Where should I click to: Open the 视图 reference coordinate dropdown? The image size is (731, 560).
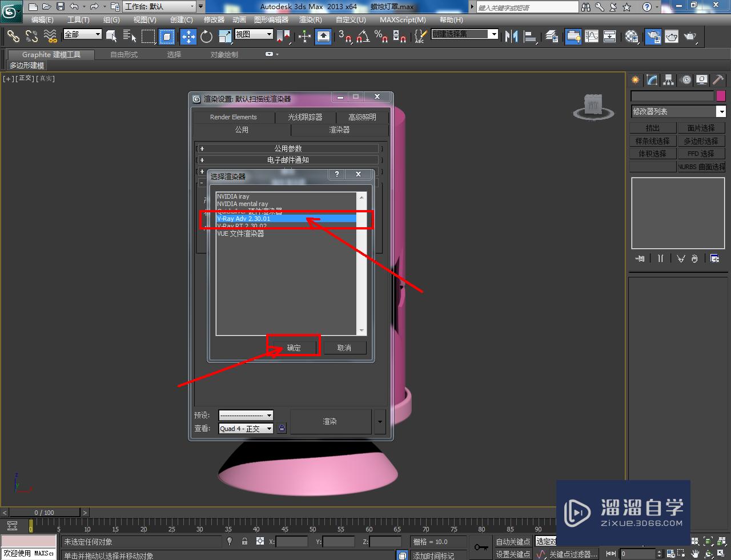point(254,34)
